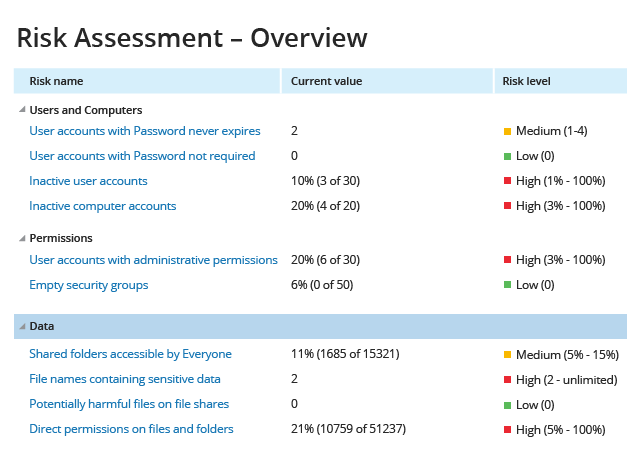Open Potentially harmful files on file shares
Screen dimensions: 640x450
click(x=129, y=404)
